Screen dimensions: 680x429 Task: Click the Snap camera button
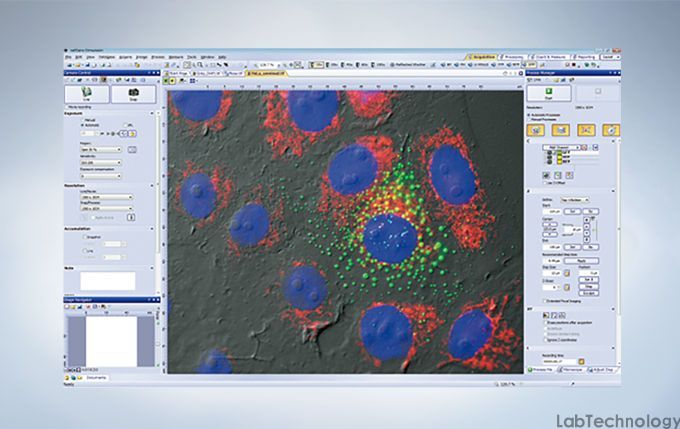click(x=134, y=94)
